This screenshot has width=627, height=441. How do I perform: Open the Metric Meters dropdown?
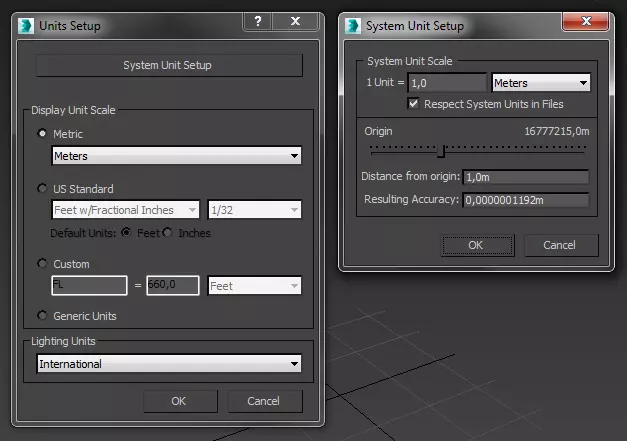click(x=176, y=156)
